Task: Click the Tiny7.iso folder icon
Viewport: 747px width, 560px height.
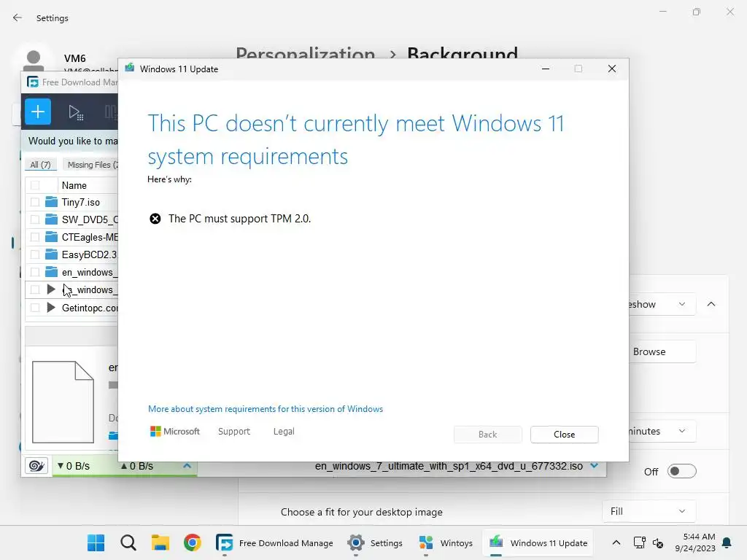Action: (x=51, y=202)
